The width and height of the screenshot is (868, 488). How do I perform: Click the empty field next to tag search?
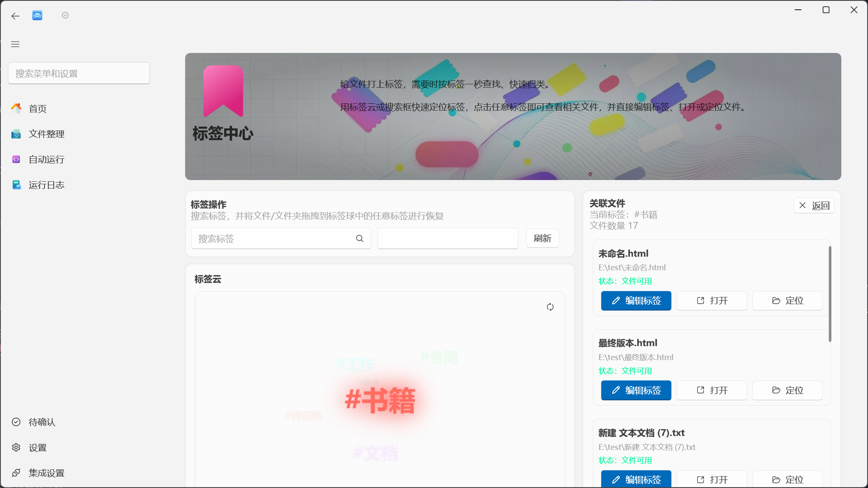(x=448, y=238)
